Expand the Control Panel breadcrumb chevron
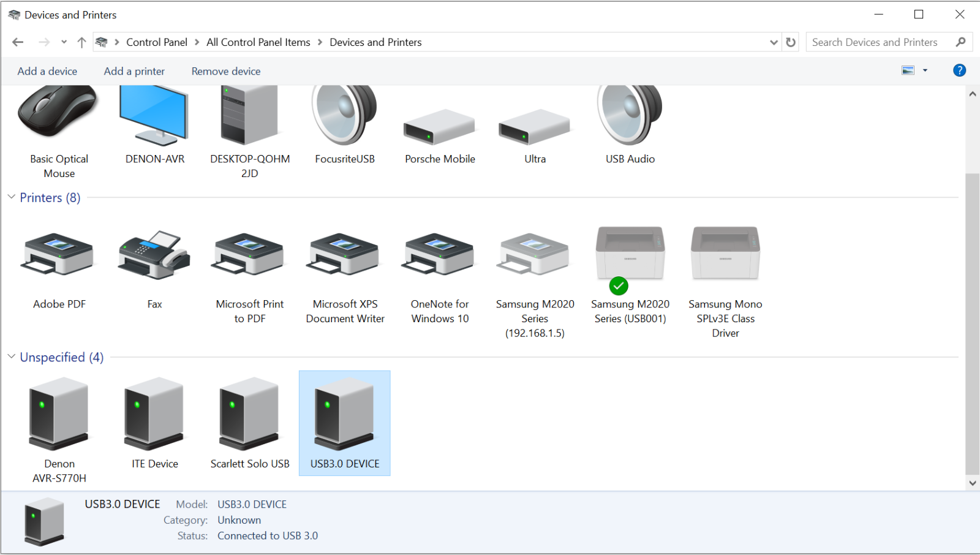This screenshot has height=555, width=980. point(197,42)
